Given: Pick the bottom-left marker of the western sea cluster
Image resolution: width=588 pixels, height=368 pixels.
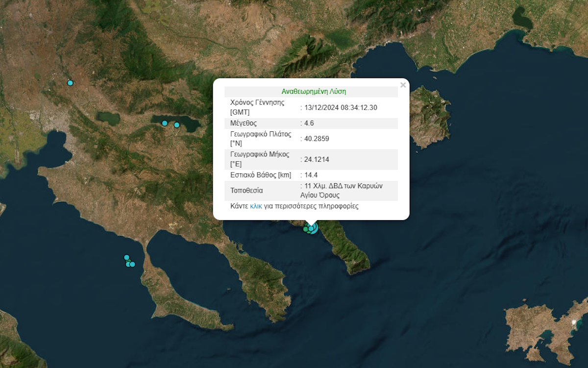Looking at the screenshot, I should click(x=128, y=264).
